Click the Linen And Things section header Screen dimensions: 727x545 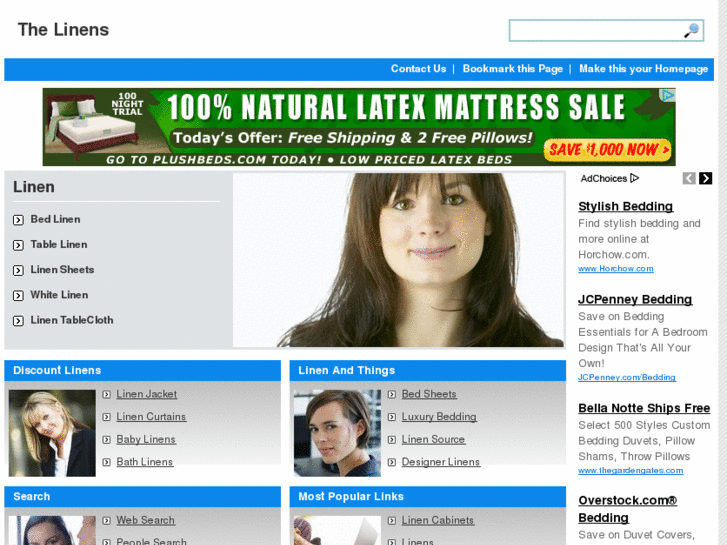(427, 371)
